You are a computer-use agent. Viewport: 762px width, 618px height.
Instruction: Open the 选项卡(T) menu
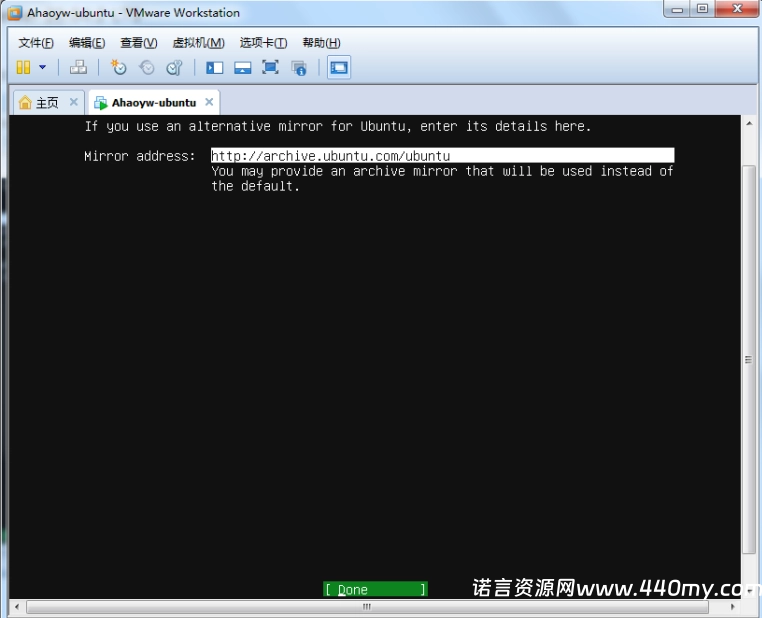(x=263, y=43)
